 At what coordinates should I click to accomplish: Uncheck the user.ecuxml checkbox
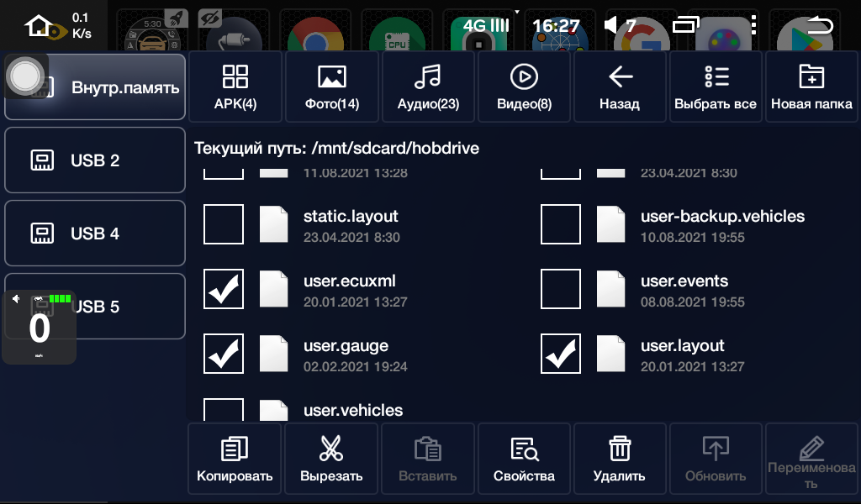click(x=224, y=289)
